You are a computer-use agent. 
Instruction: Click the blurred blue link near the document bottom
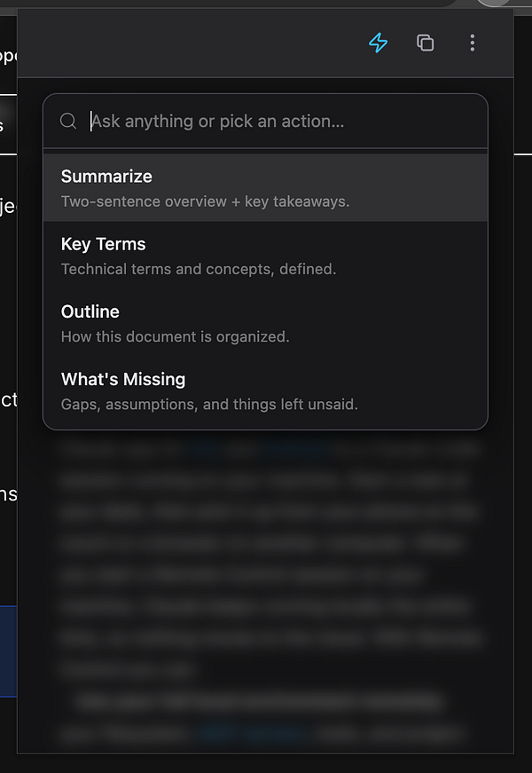253,734
